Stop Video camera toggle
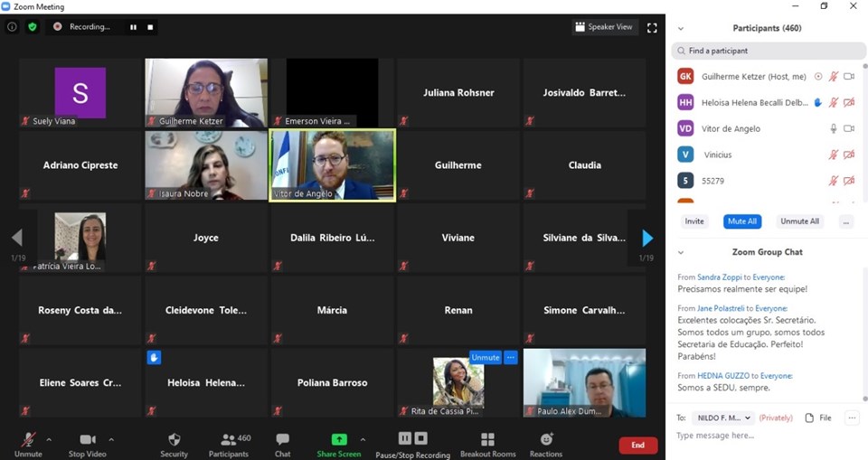 tap(88, 440)
